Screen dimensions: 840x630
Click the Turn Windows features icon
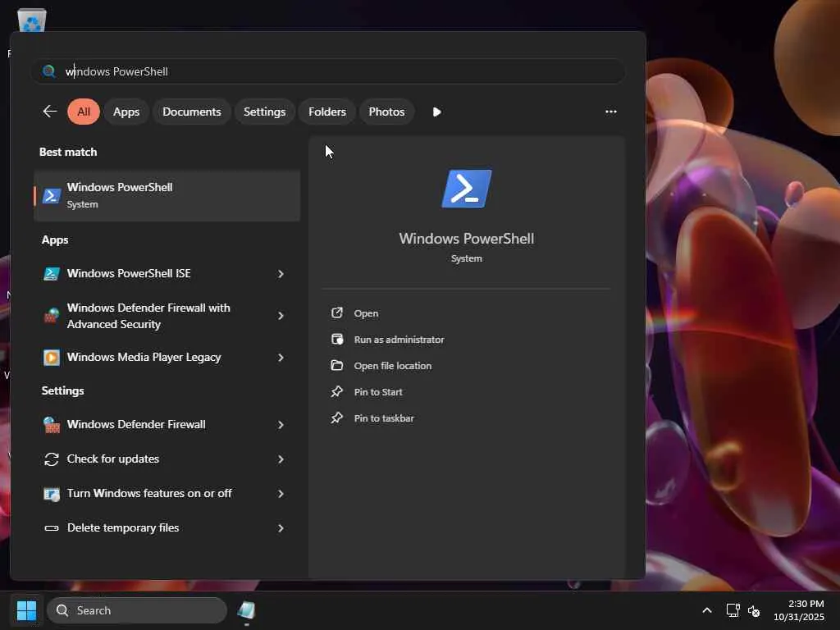pyautogui.click(x=52, y=494)
